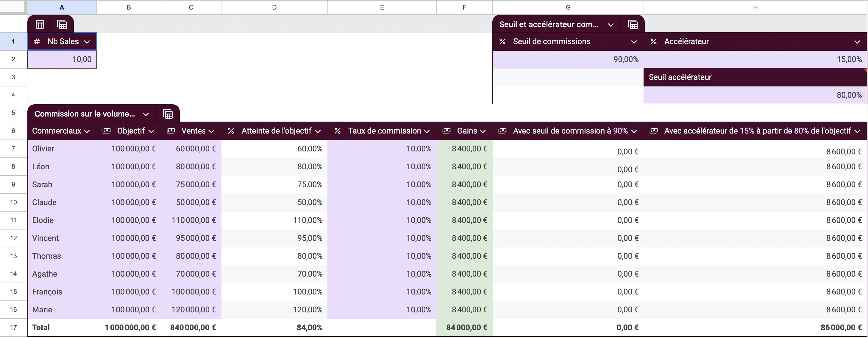The width and height of the screenshot is (868, 338).
Task: Click the number type icon in Nb Sales header
Action: [37, 41]
